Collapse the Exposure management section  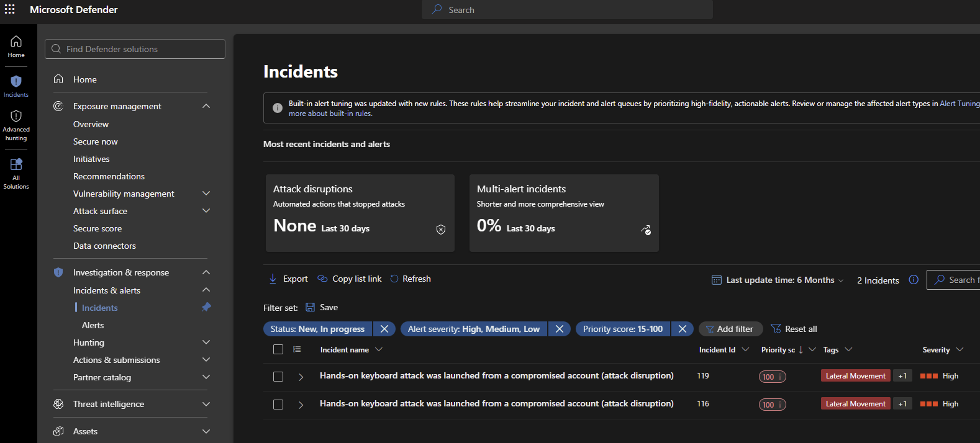coord(206,106)
